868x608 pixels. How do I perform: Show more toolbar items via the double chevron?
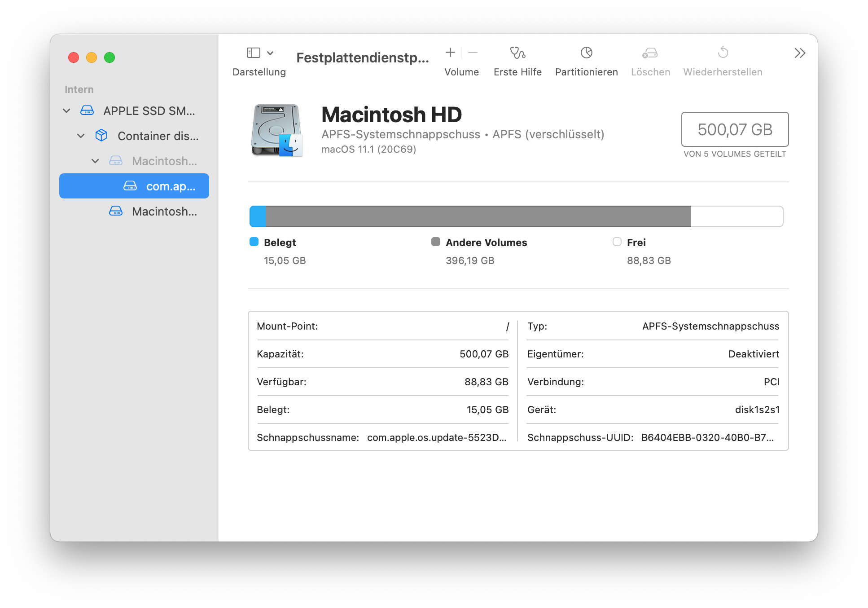[800, 53]
